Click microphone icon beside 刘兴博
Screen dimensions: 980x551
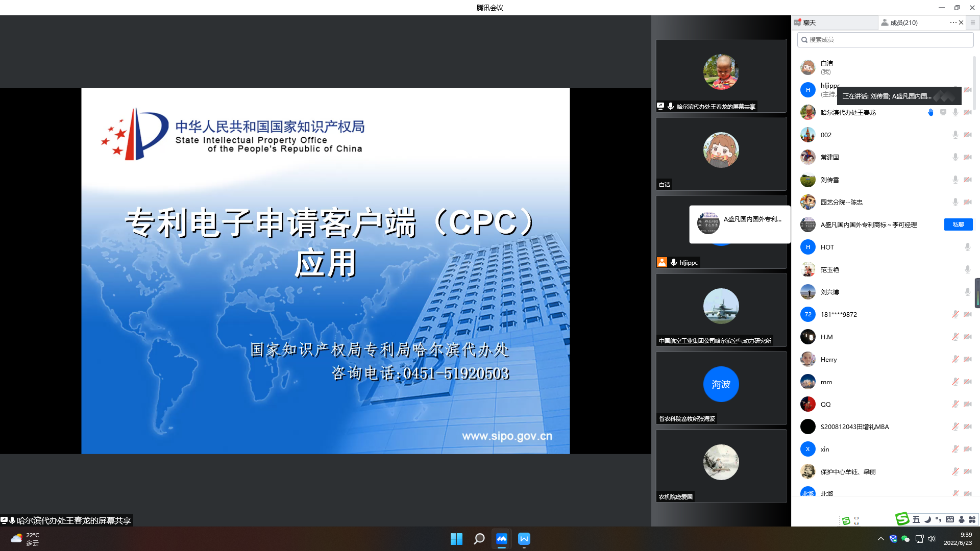[x=968, y=292]
